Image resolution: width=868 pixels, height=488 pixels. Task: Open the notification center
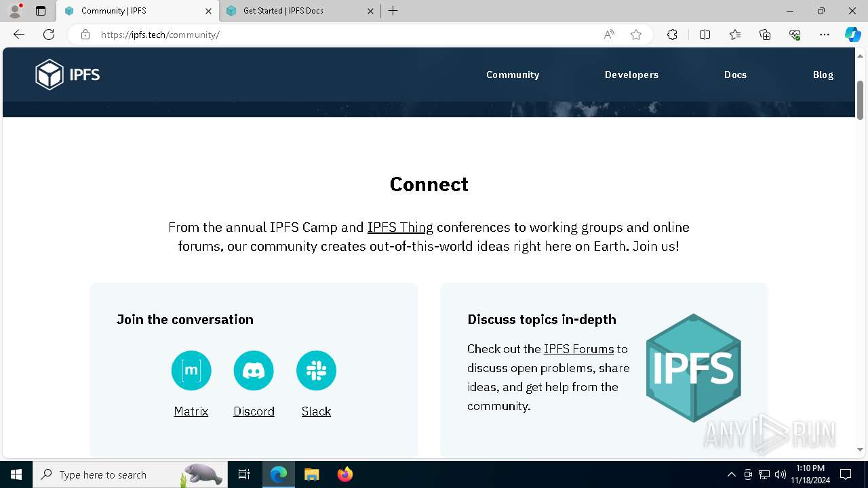point(846,474)
